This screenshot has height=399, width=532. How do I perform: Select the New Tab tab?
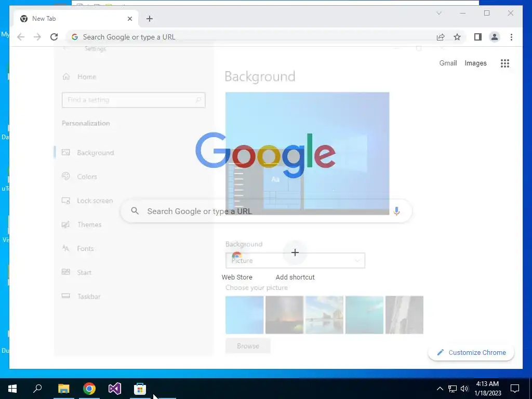pos(76,19)
